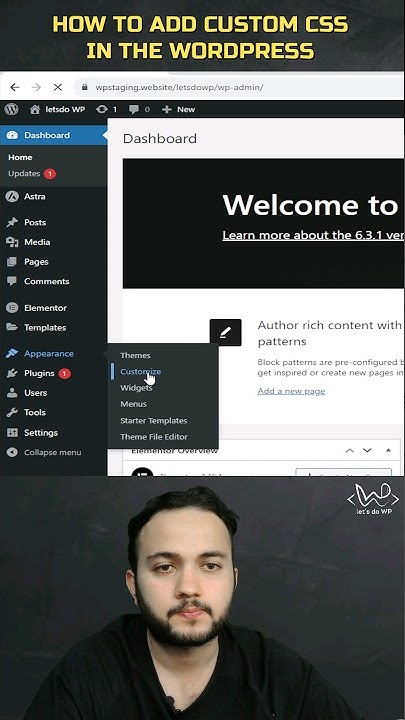405x720 pixels.
Task: Click the pencil edit icon in welcome panel
Action: [x=225, y=332]
